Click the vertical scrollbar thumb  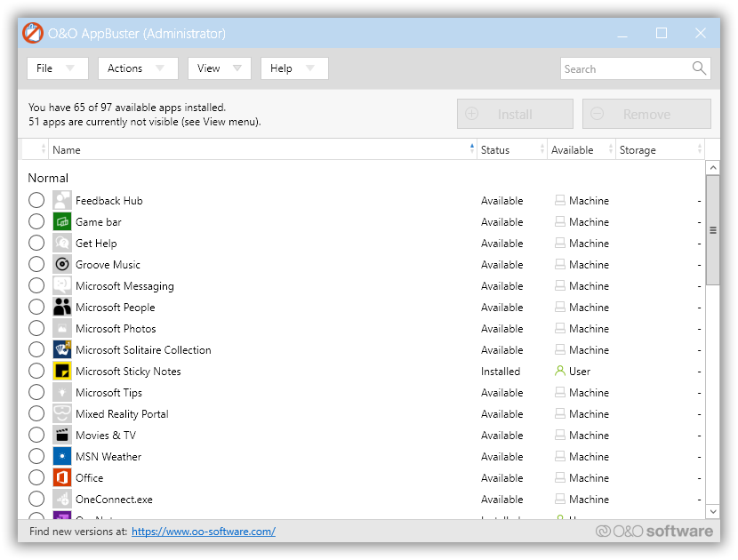pyautogui.click(x=713, y=230)
